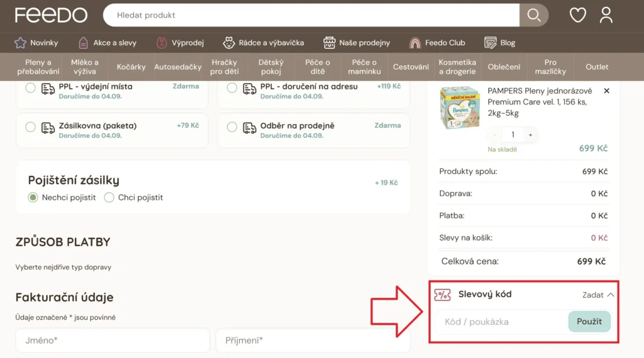Screen dimensions: 644x358
Task: Choose Chci pojistit insurance option
Action: point(109,198)
